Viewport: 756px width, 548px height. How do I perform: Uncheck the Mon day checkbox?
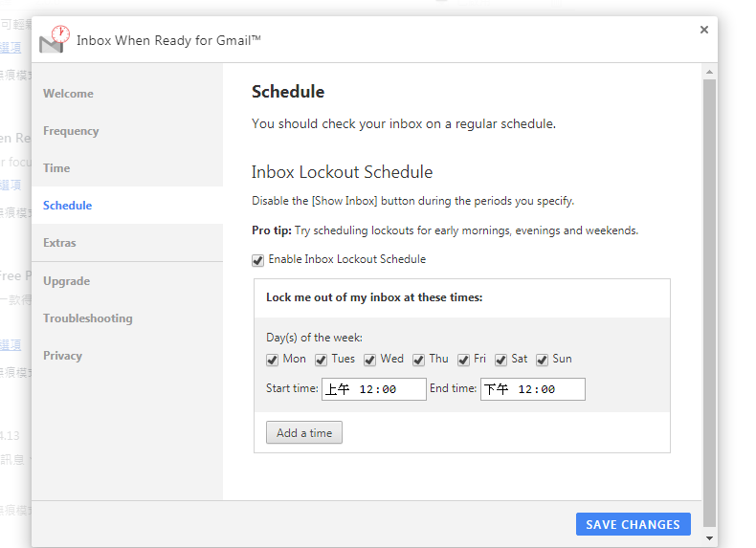coord(273,360)
